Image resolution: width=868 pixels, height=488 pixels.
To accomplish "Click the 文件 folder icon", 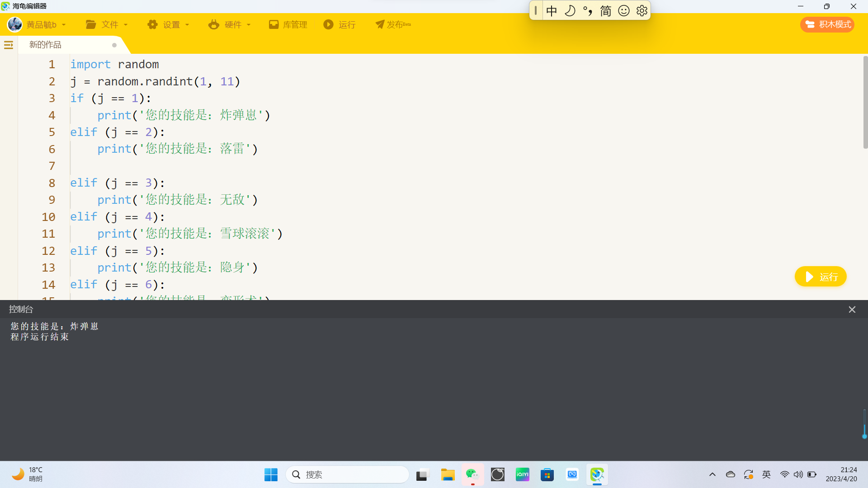I will click(x=91, y=24).
